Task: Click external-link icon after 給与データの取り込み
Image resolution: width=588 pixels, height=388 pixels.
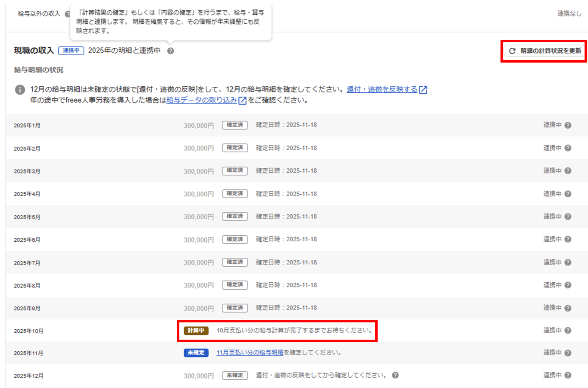Action: (243, 101)
